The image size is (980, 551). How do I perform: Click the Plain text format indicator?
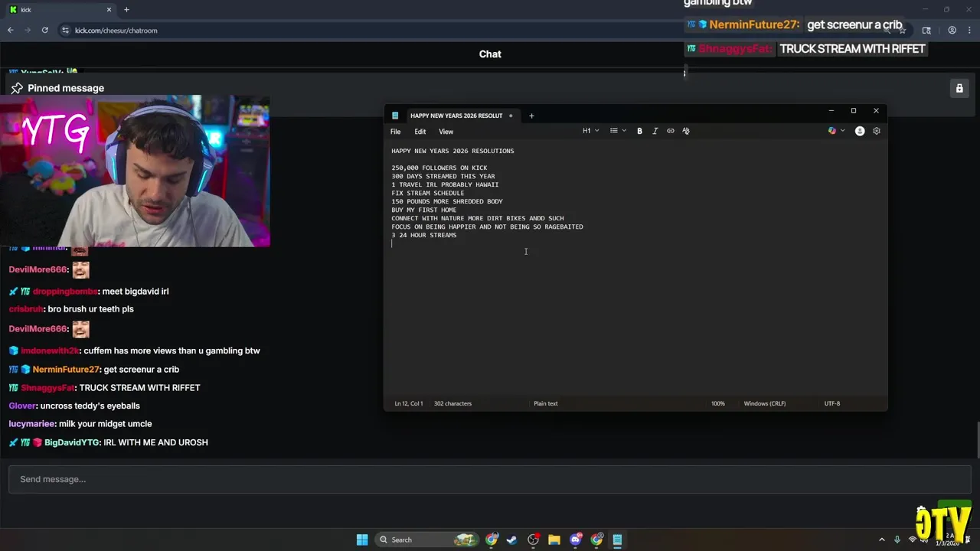pyautogui.click(x=546, y=403)
